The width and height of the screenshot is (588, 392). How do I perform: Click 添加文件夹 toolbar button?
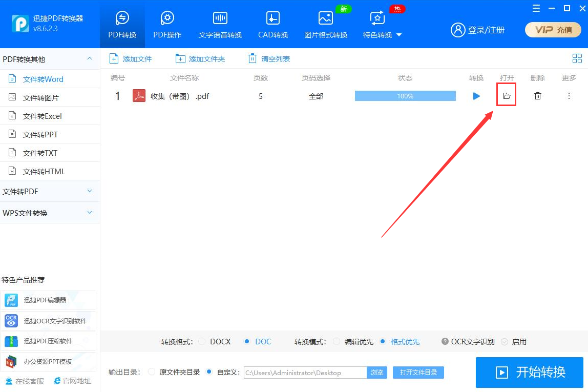pos(200,59)
